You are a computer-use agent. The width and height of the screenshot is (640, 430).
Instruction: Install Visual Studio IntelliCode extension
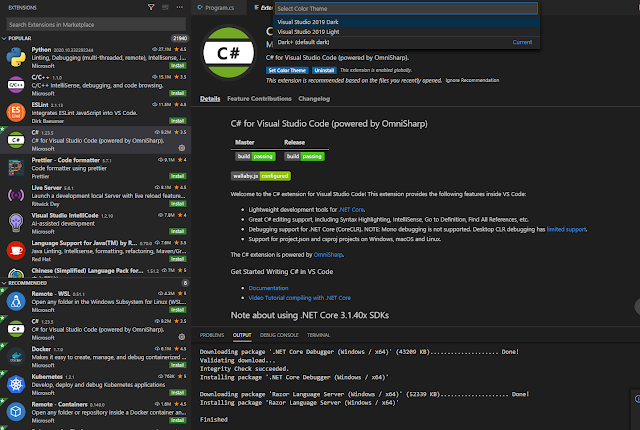(x=178, y=231)
